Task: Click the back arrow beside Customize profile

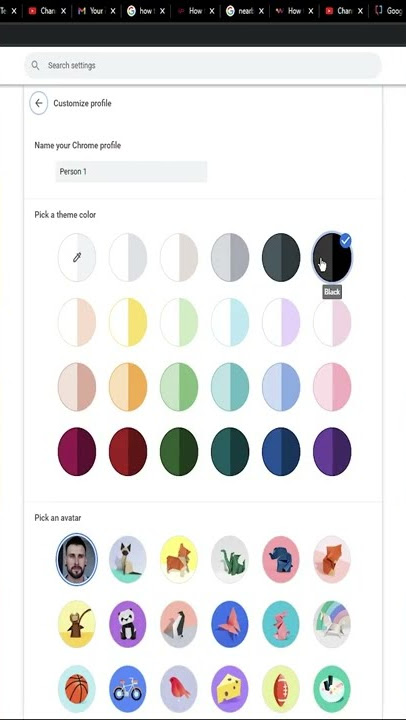Action: click(x=39, y=103)
